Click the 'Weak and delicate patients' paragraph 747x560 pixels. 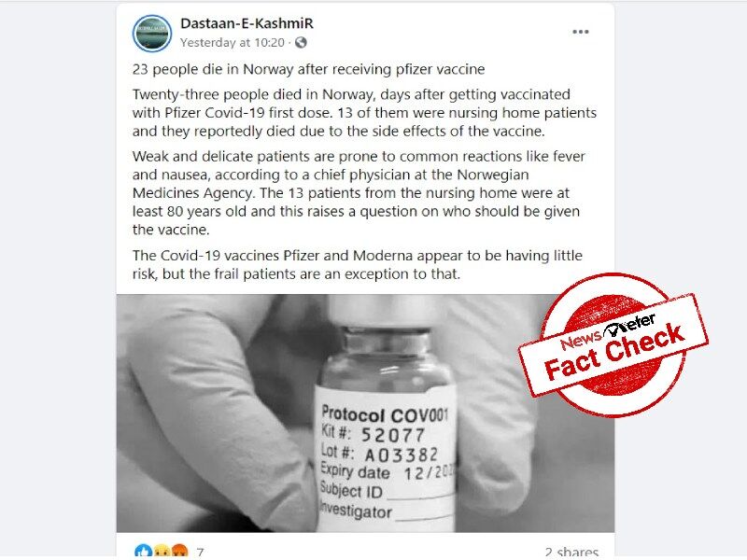[x=359, y=193]
